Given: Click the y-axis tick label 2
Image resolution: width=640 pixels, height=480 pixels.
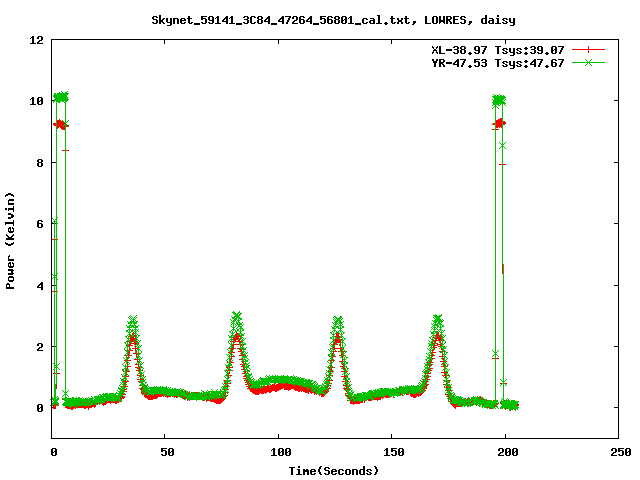Looking at the screenshot, I should (x=40, y=347).
